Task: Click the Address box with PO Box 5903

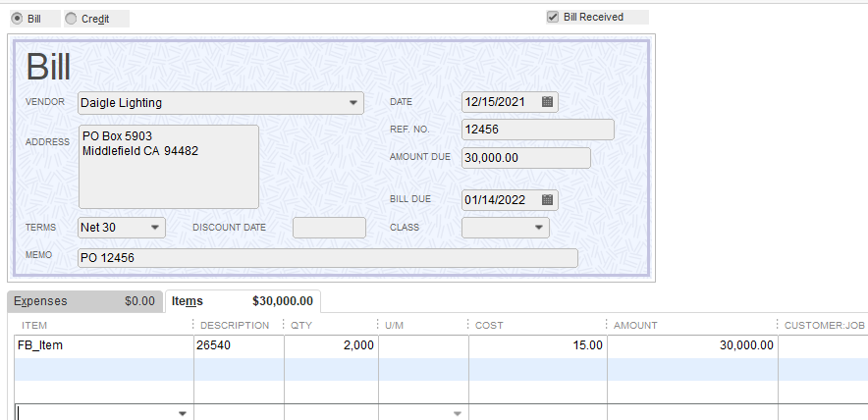Action: point(169,167)
